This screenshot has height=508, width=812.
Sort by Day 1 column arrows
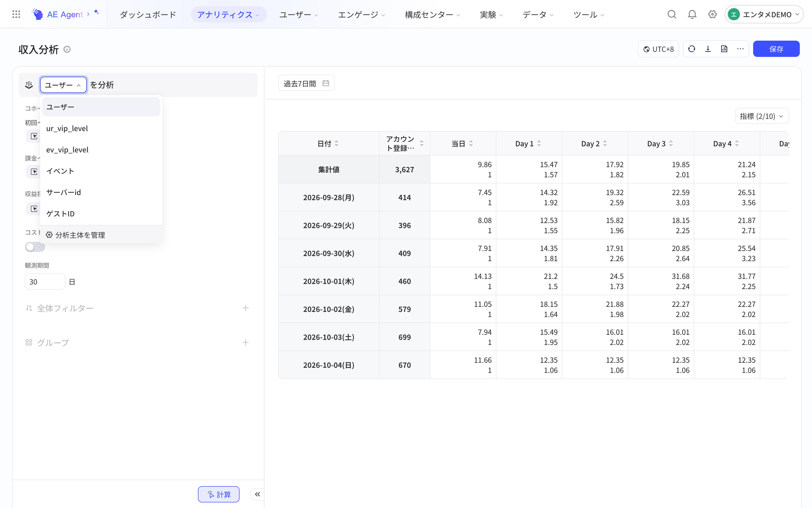click(x=539, y=144)
